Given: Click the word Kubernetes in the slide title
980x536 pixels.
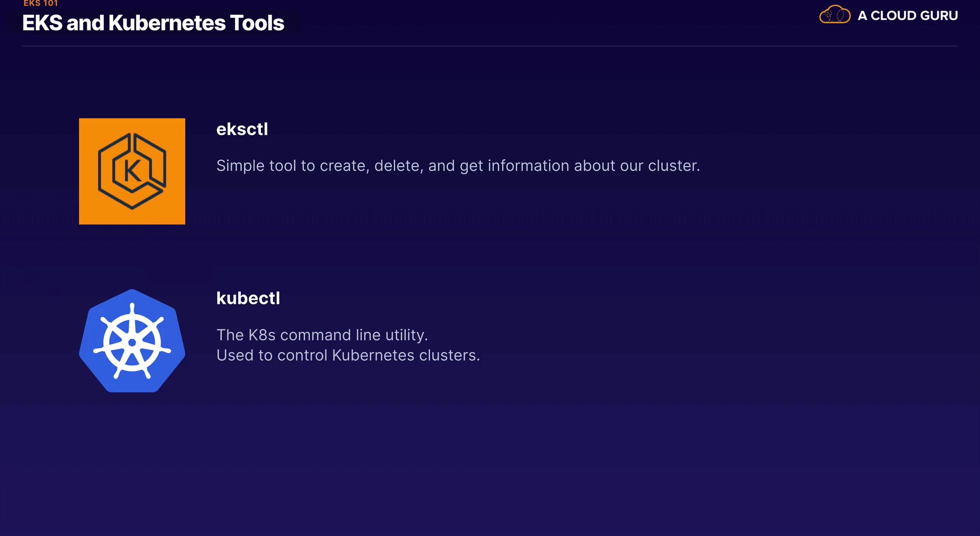Looking at the screenshot, I should [167, 23].
